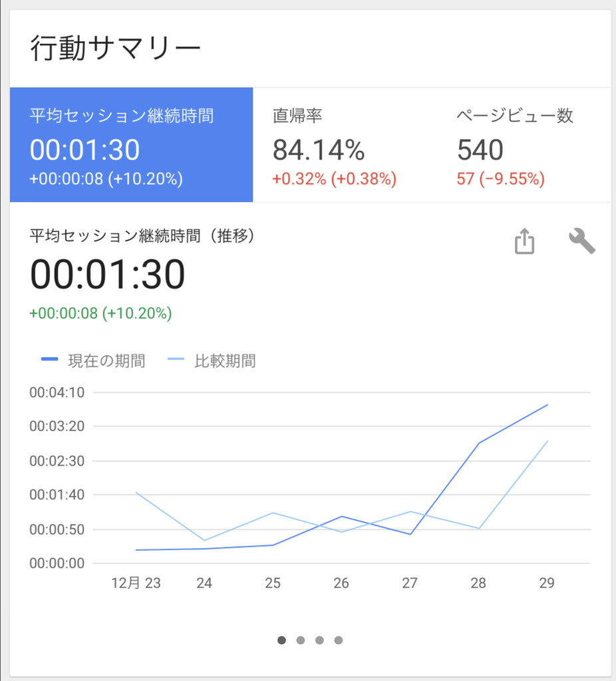616x681 pixels.
Task: Click the 25 date axis label
Action: (x=273, y=583)
